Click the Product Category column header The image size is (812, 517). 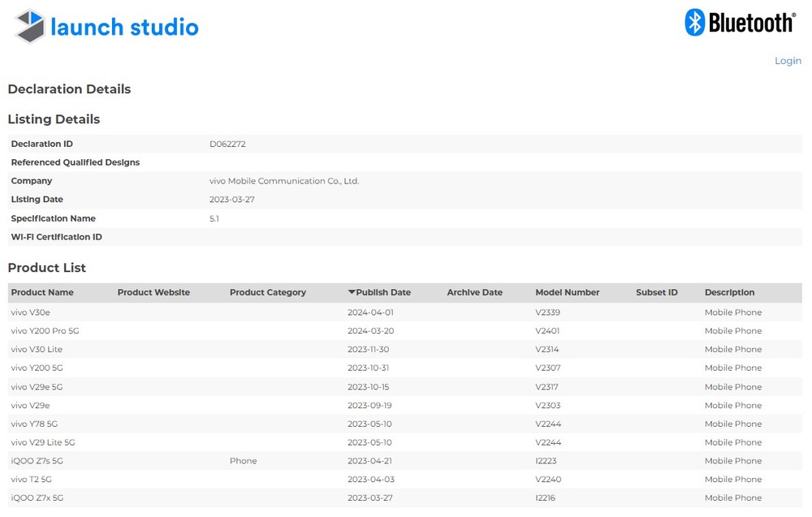(267, 292)
